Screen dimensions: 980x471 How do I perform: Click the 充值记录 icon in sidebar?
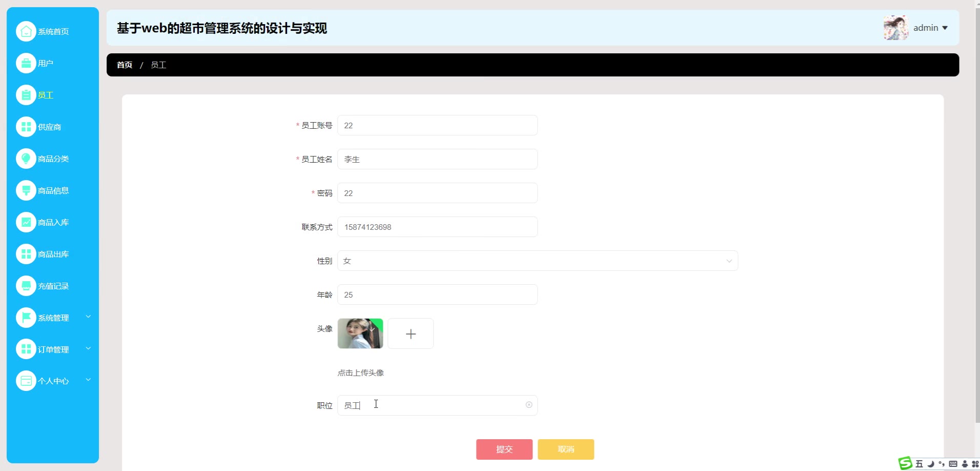click(26, 286)
